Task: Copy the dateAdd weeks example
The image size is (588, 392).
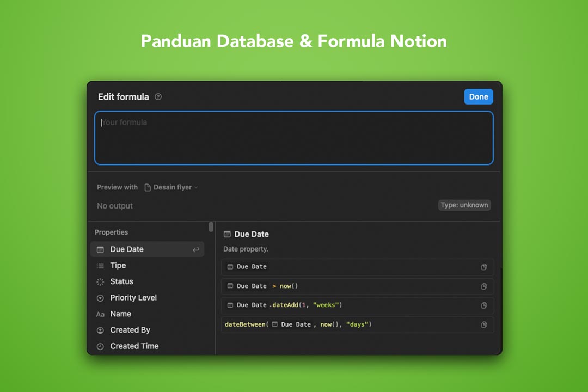Action: point(483,305)
